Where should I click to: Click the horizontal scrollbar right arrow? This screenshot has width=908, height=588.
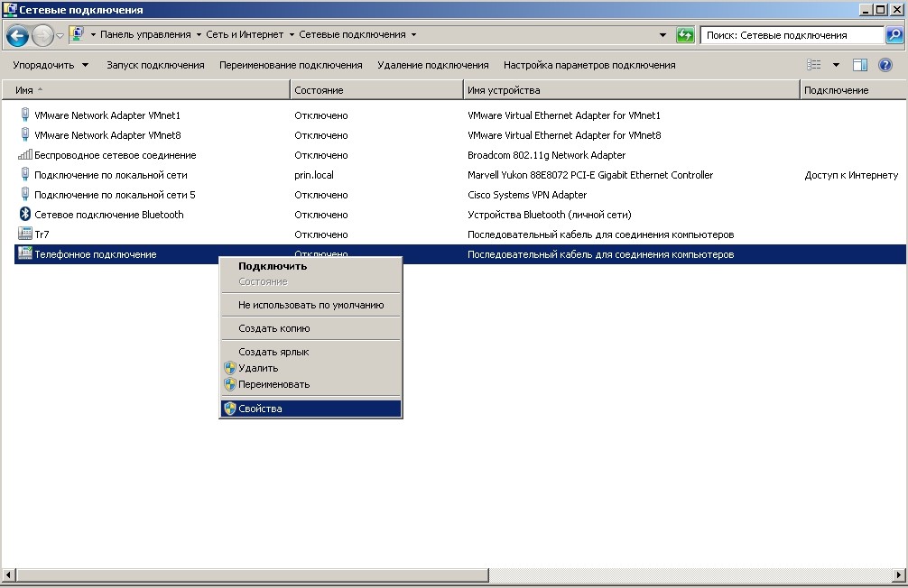tap(899, 574)
